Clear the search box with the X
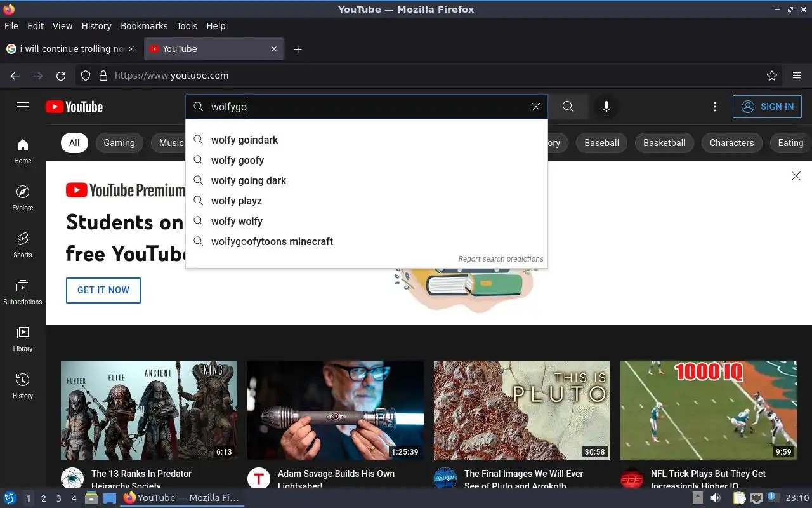Screen dimensions: 812x508 point(536,107)
